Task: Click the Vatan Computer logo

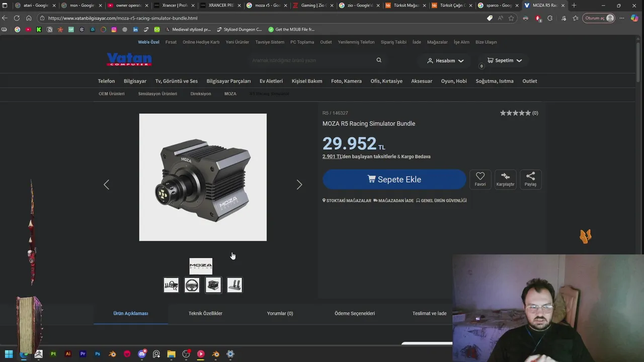Action: (129, 60)
